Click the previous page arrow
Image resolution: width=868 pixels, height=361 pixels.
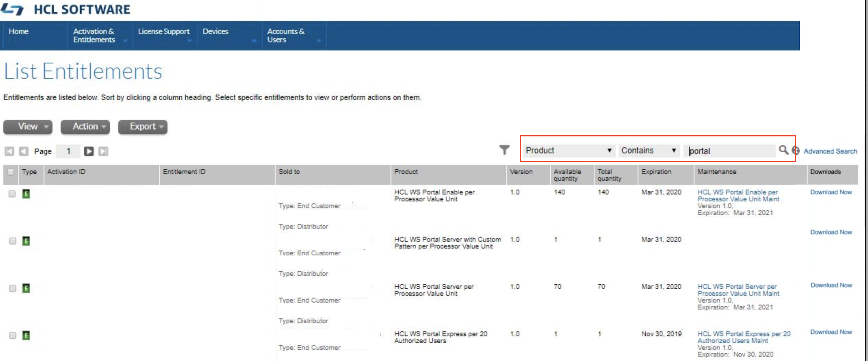[x=23, y=151]
